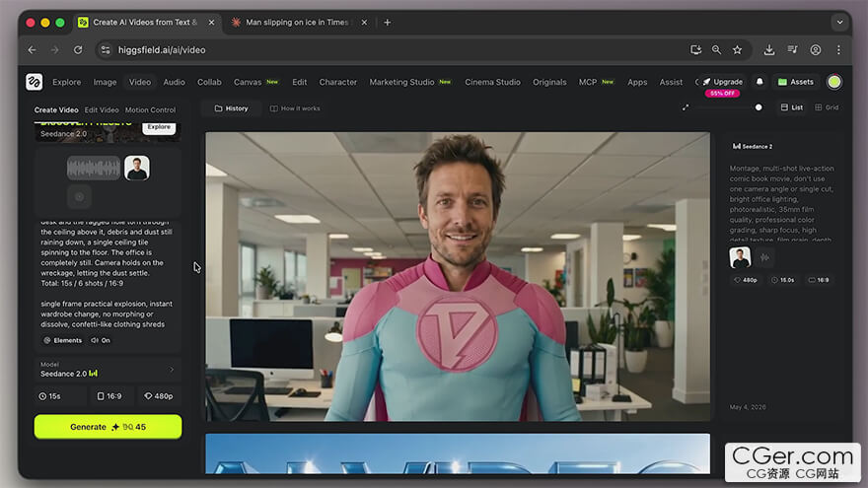Click the Explore button on Seedance banner
This screenshot has height=488, width=868.
(x=159, y=127)
